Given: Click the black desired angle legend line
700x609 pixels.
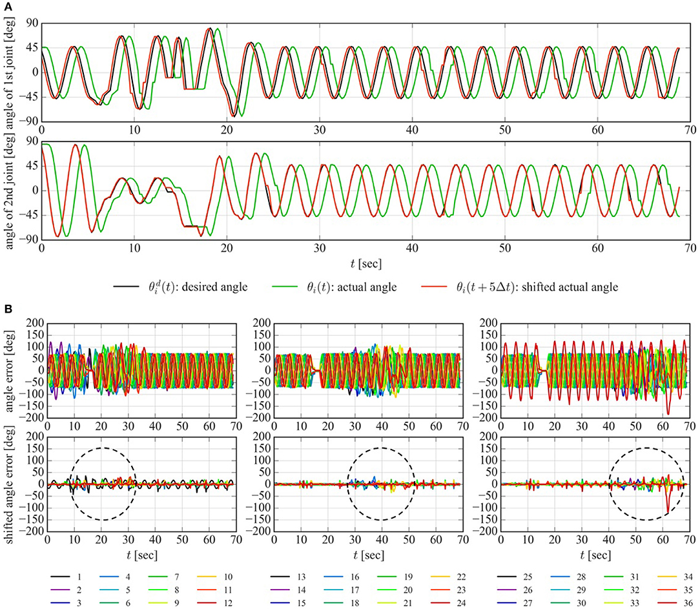Looking at the screenshot, I should tap(126, 287).
